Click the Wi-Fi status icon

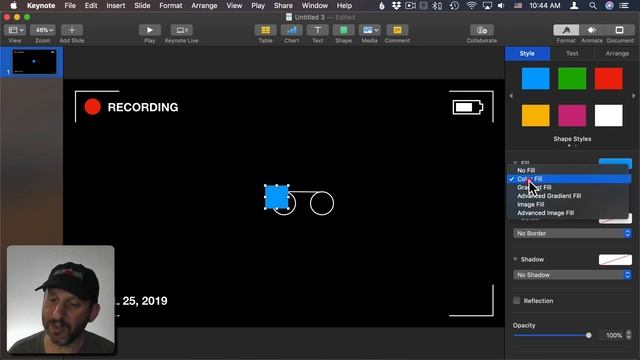[471, 6]
